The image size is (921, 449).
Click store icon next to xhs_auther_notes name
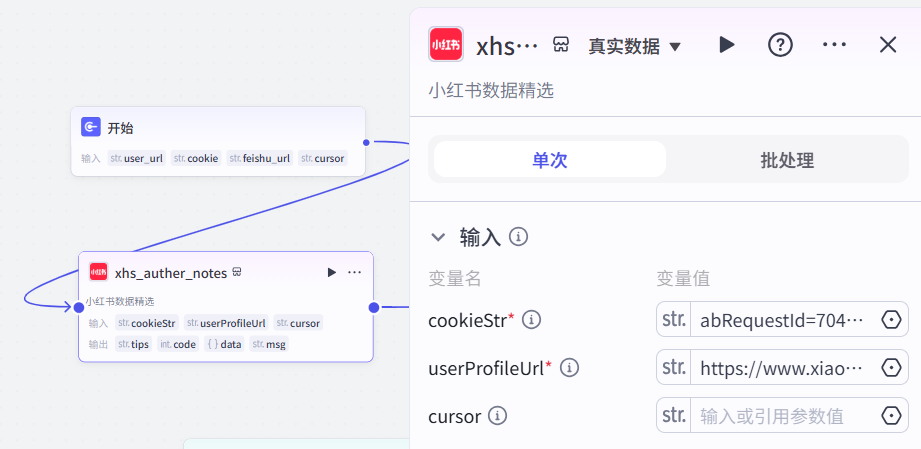(237, 272)
